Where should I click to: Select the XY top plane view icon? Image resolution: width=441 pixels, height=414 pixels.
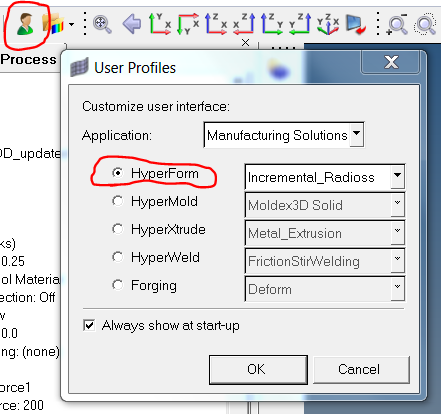tap(160, 24)
